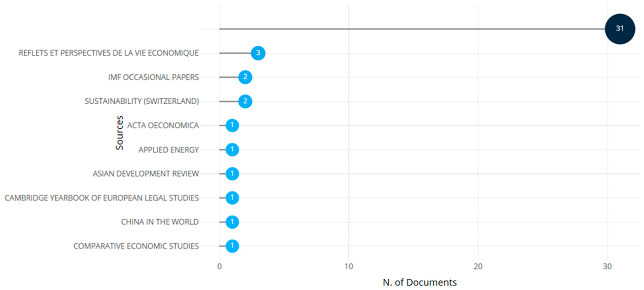
Task: Click Applied Energy data bubble
Action: click(232, 149)
